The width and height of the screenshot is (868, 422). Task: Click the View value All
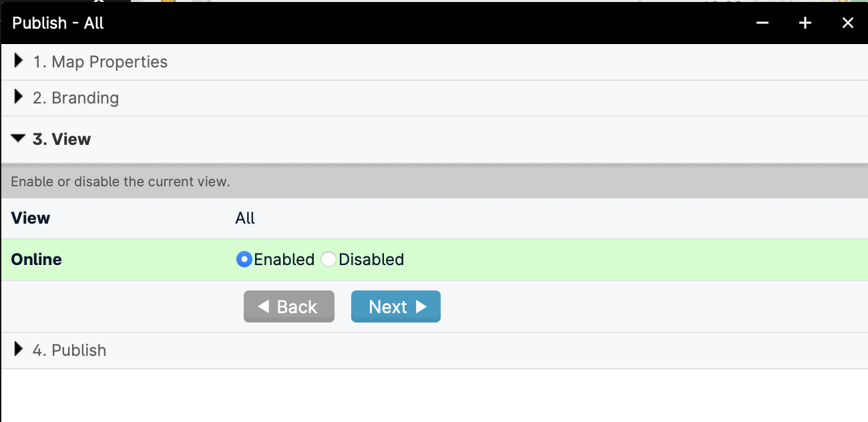click(245, 218)
